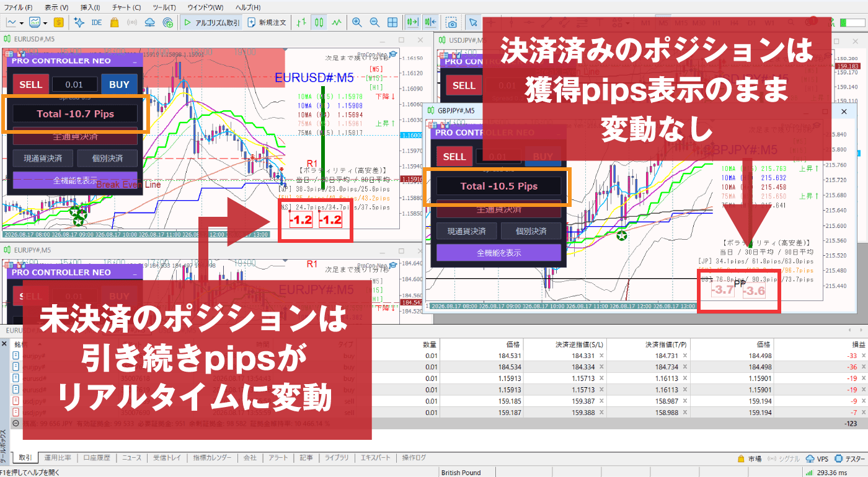This screenshot has width=868, height=477.
Task: Open the sparkle-star toolbar icon
Action: click(x=79, y=22)
